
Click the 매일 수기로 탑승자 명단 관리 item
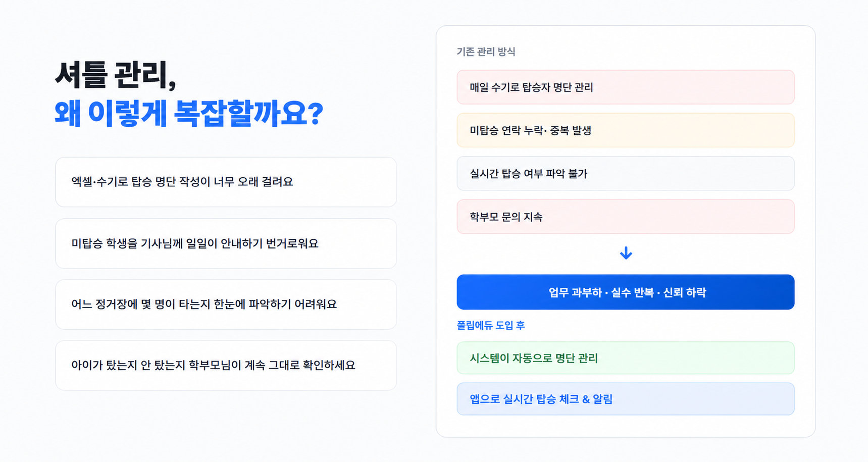pos(626,87)
